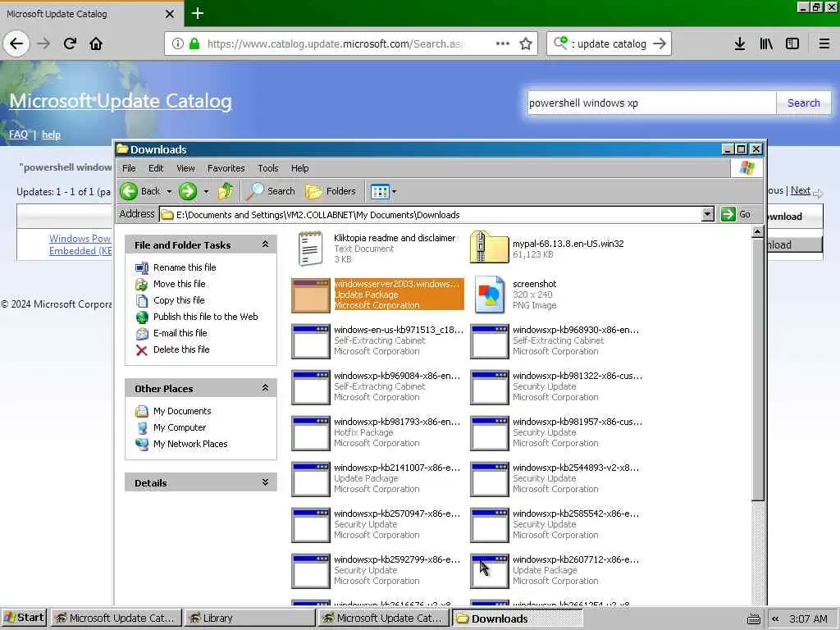Click the catalog Search button

click(804, 103)
